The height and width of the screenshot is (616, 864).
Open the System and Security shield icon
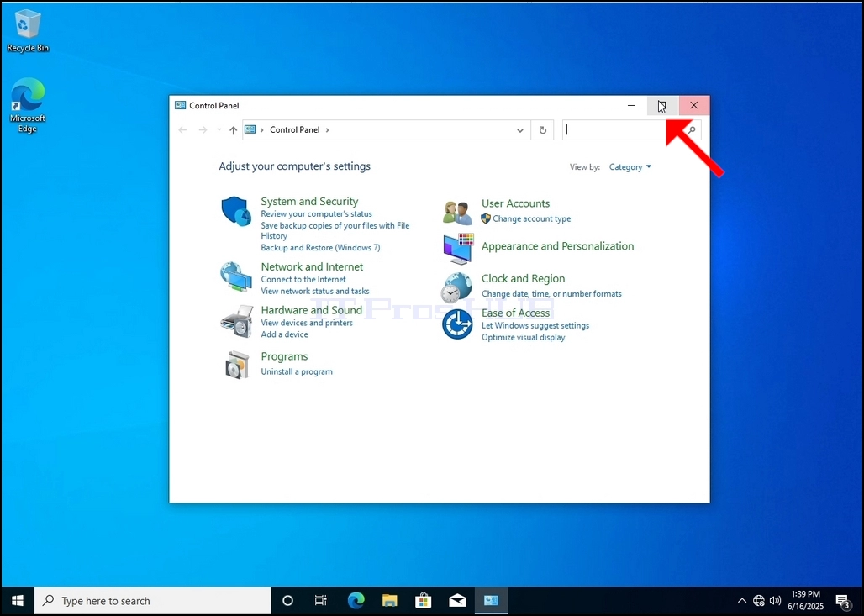pos(236,211)
